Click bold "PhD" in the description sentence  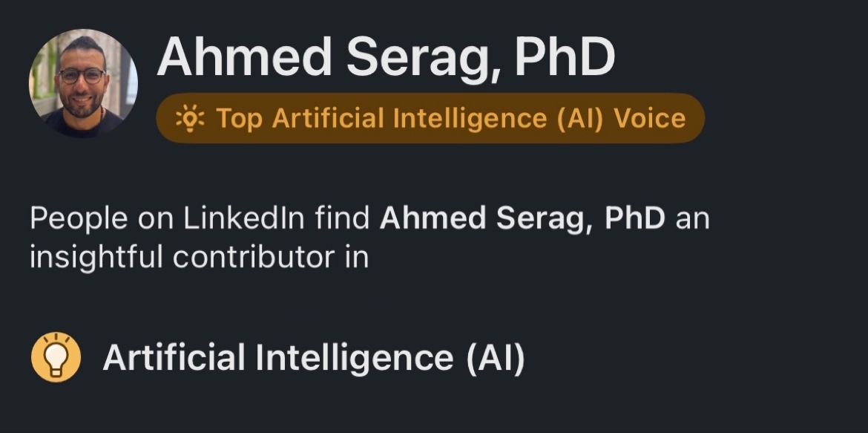(635, 220)
